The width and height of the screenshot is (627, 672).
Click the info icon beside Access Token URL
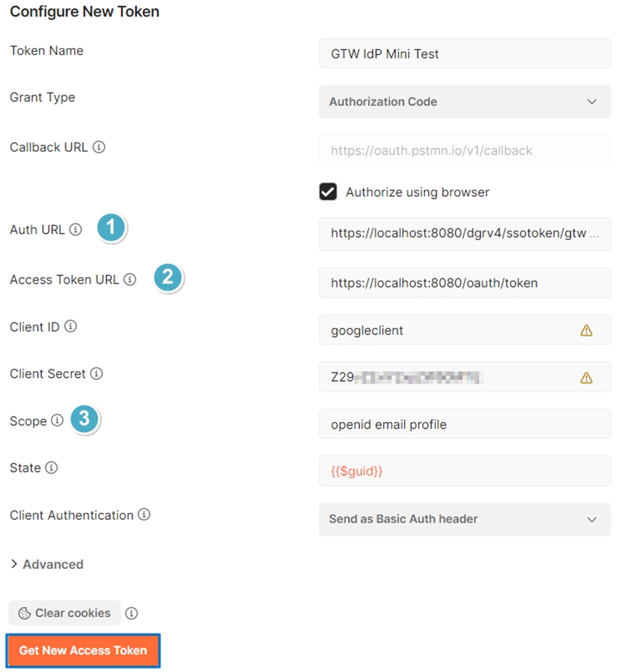click(x=130, y=280)
